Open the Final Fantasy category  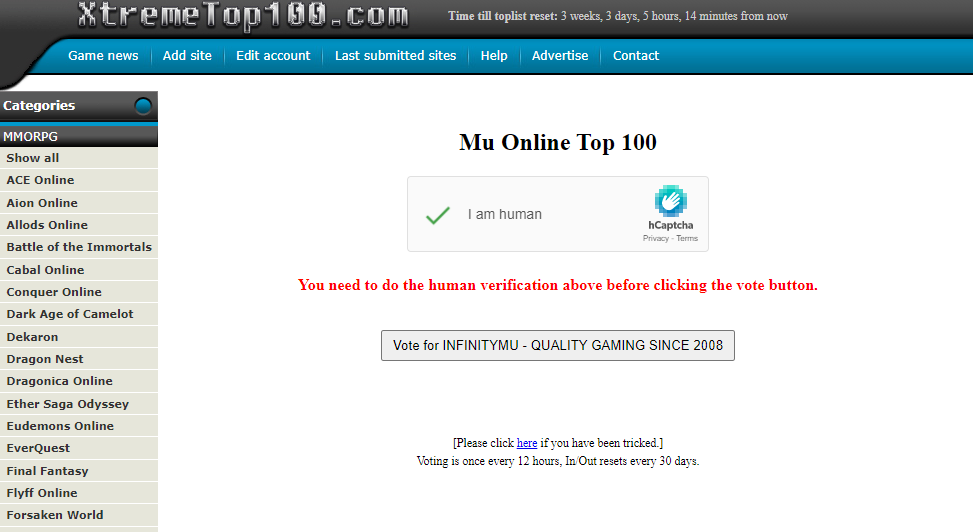(x=79, y=471)
